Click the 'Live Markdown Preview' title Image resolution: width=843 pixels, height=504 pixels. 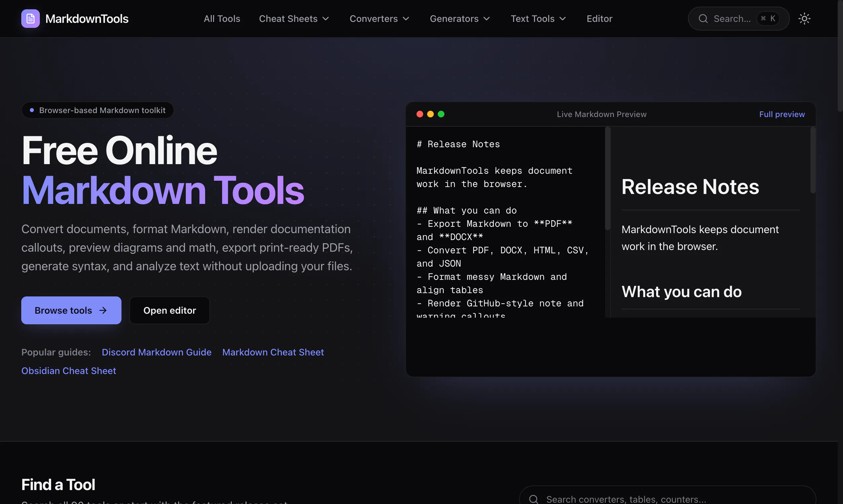[602, 114]
